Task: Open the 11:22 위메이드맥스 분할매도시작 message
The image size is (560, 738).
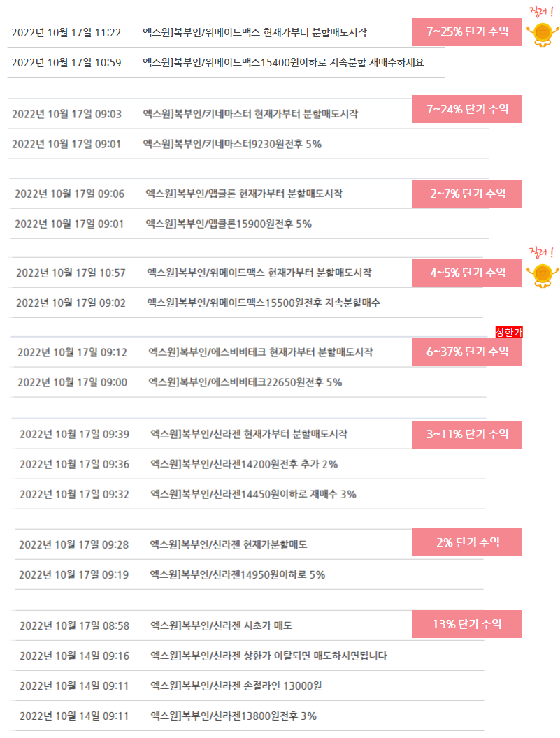Action: (x=210, y=32)
